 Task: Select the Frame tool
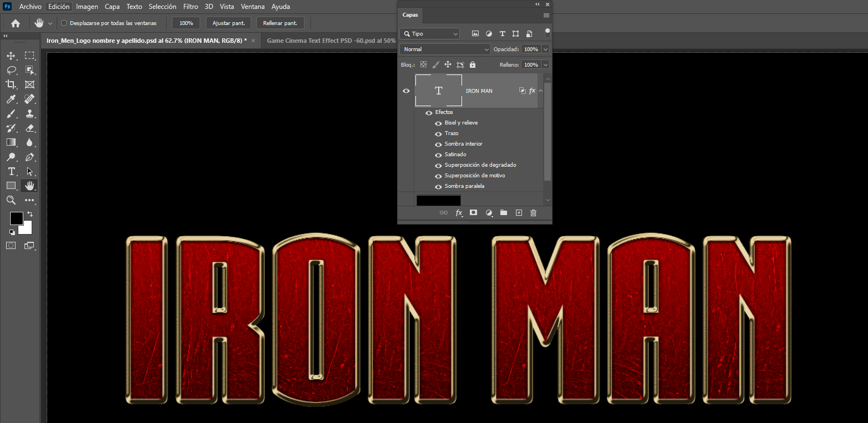point(29,84)
